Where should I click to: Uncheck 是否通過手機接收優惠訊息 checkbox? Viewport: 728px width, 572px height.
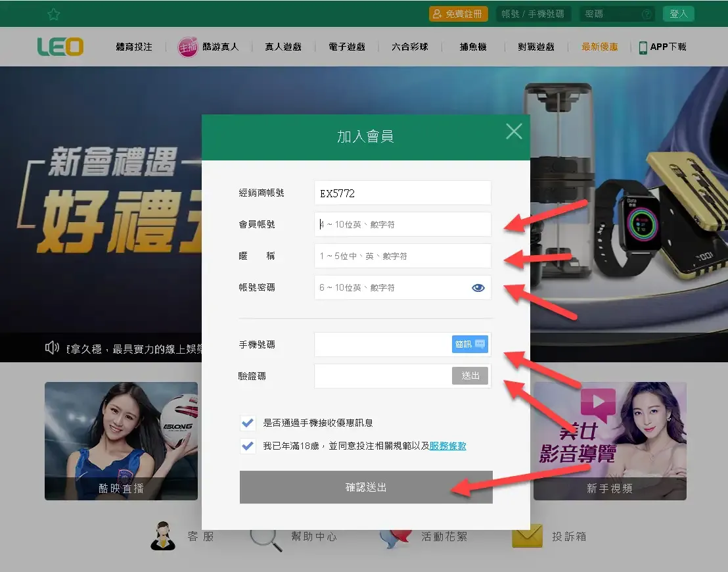coord(248,423)
